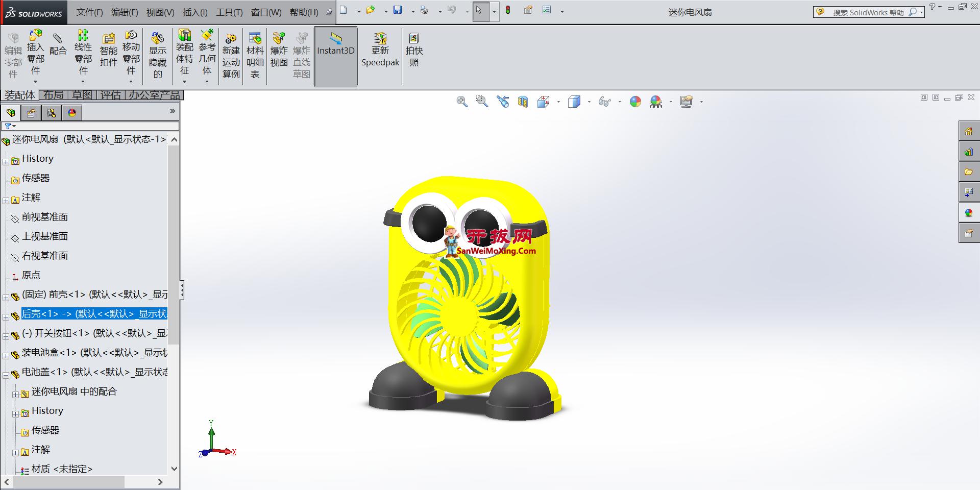Expand the 开关按钮<1> component
Image resolution: width=980 pixels, height=490 pixels.
coord(6,336)
